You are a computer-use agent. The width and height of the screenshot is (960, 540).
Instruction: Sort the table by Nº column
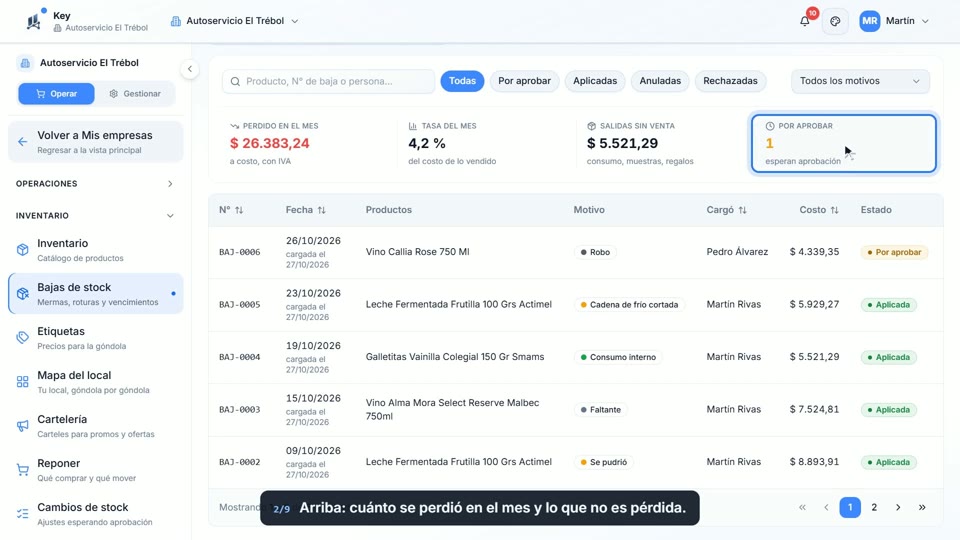231,210
